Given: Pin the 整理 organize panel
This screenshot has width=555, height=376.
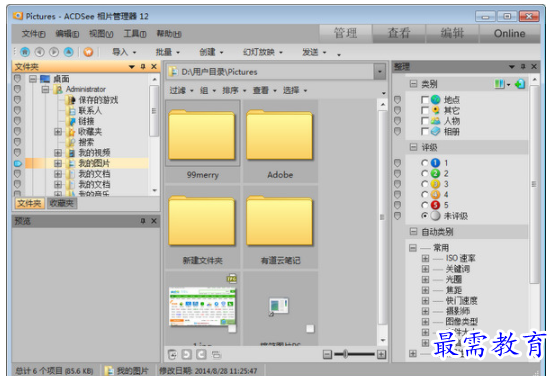Looking at the screenshot, I should tap(523, 67).
